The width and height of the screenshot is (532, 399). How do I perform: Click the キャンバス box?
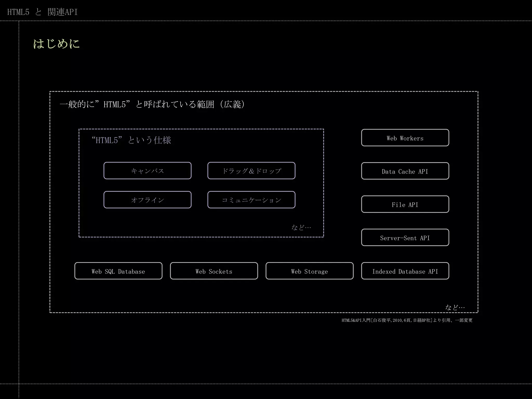point(147,171)
